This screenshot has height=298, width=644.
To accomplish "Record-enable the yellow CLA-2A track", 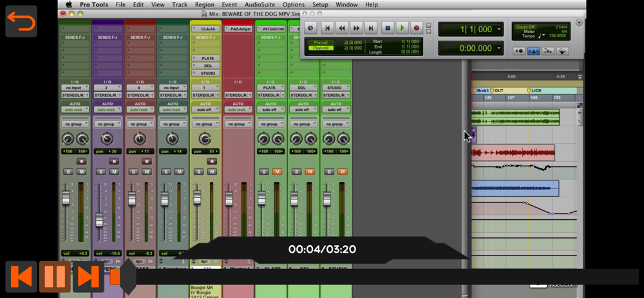I will tap(212, 161).
